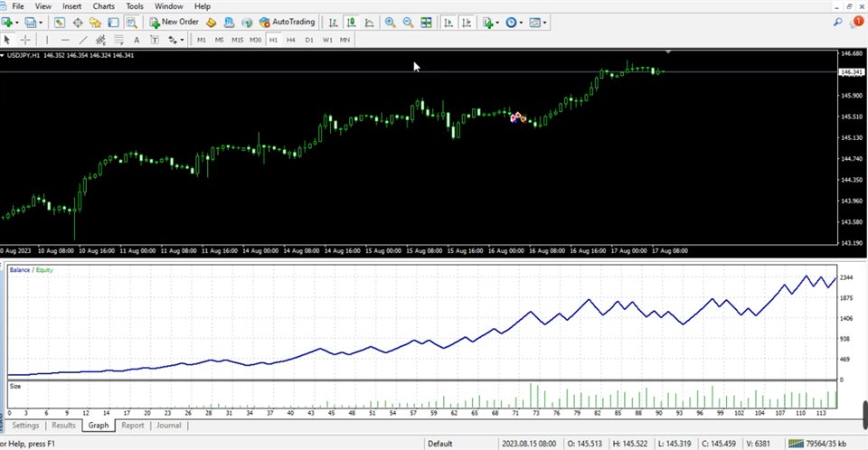Switch to the Results tab
The image size is (868, 450).
tap(63, 425)
